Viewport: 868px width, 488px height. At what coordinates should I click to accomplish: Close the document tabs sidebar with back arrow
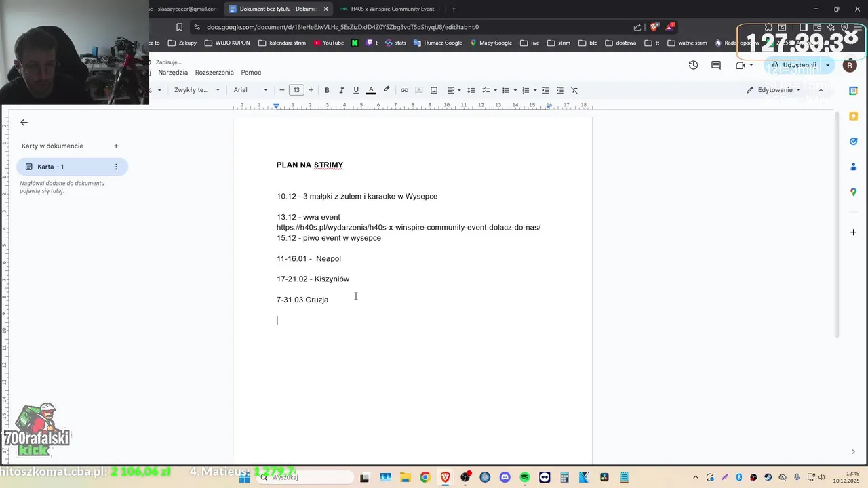click(x=24, y=123)
